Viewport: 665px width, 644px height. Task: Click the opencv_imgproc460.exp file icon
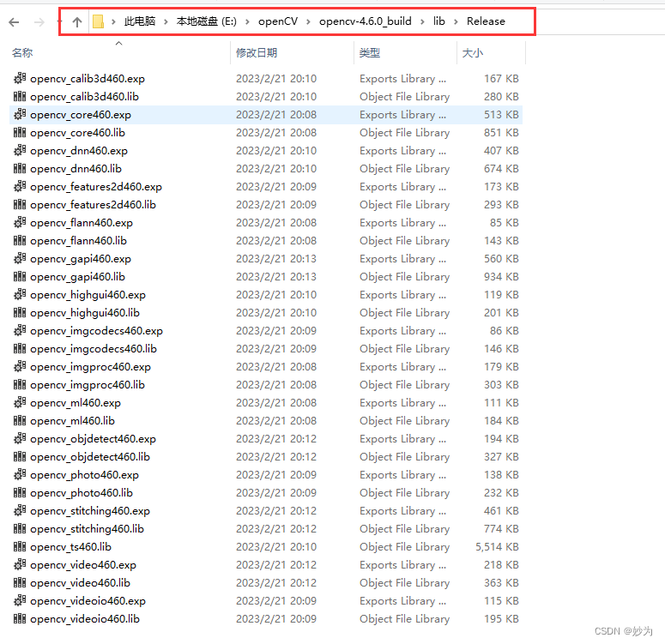click(x=20, y=367)
